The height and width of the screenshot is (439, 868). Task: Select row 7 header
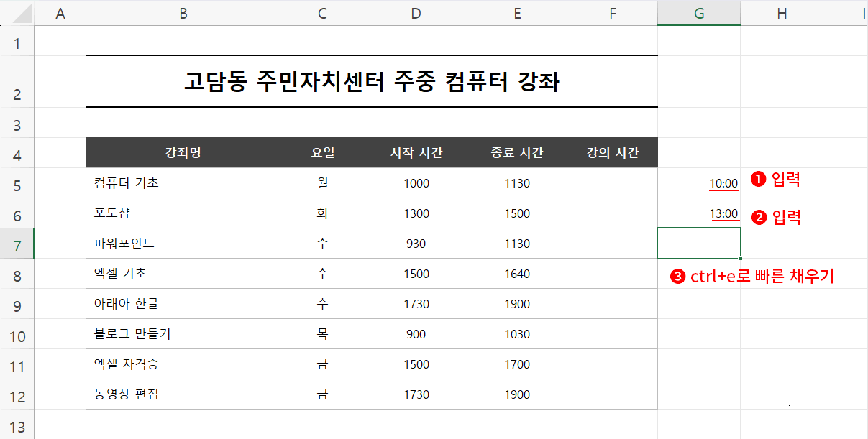tap(17, 244)
